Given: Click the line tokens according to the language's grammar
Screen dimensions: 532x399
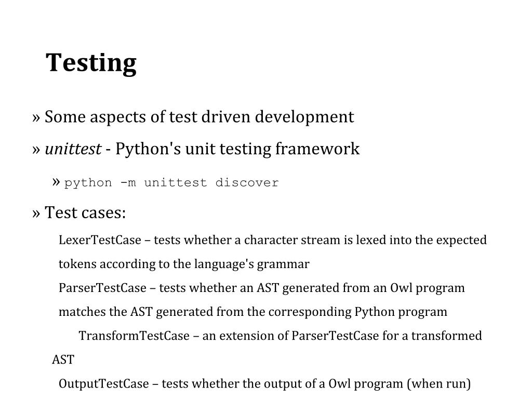Looking at the screenshot, I should [184, 264].
